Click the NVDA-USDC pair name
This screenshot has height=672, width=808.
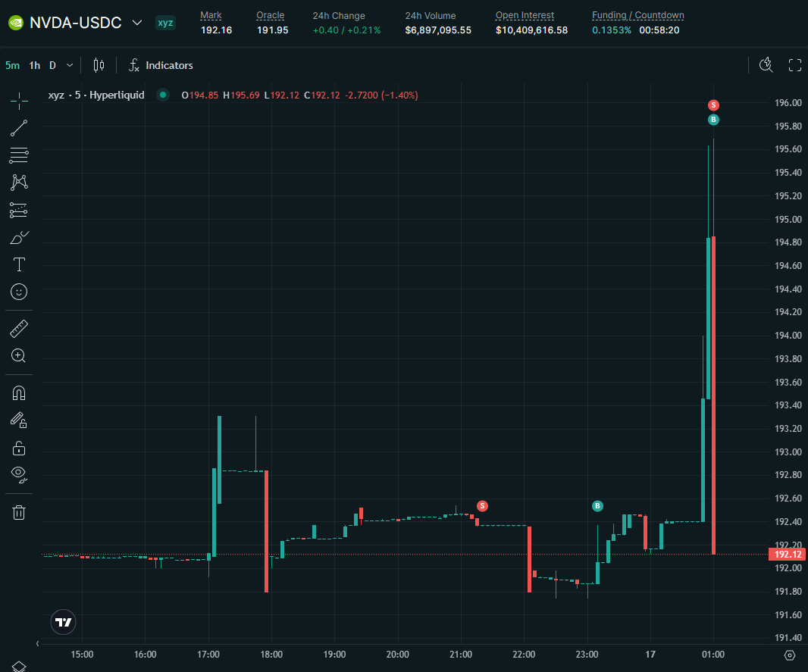(76, 23)
